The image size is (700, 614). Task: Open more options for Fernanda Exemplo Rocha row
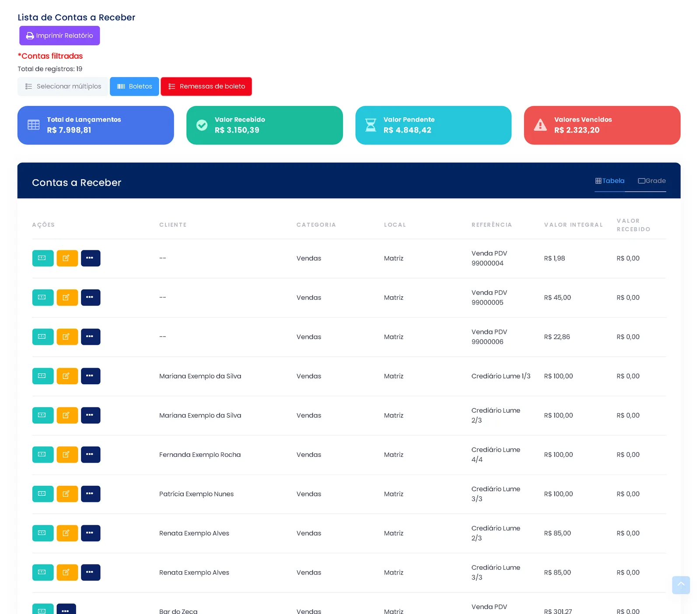(x=91, y=455)
